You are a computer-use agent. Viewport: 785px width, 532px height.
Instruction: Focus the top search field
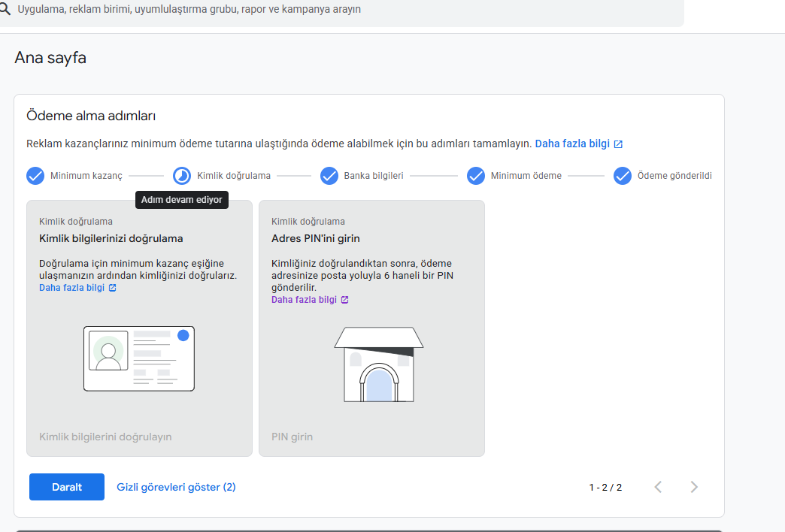[x=341, y=10]
